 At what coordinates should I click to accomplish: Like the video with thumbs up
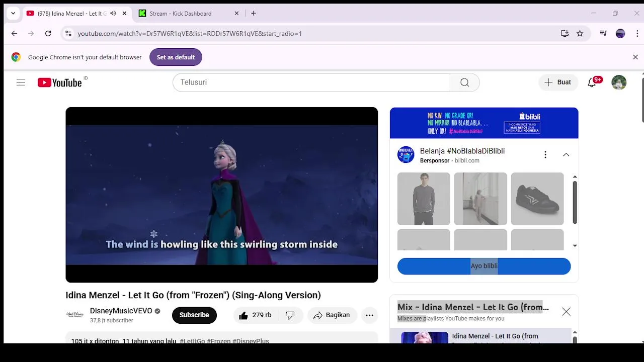(256, 315)
